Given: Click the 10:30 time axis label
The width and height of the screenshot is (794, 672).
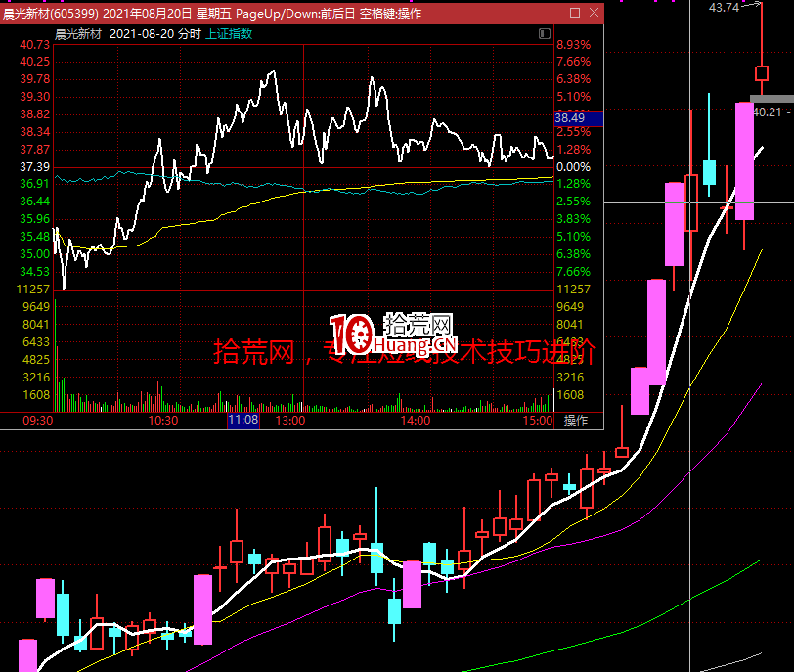Looking at the screenshot, I should [x=163, y=421].
